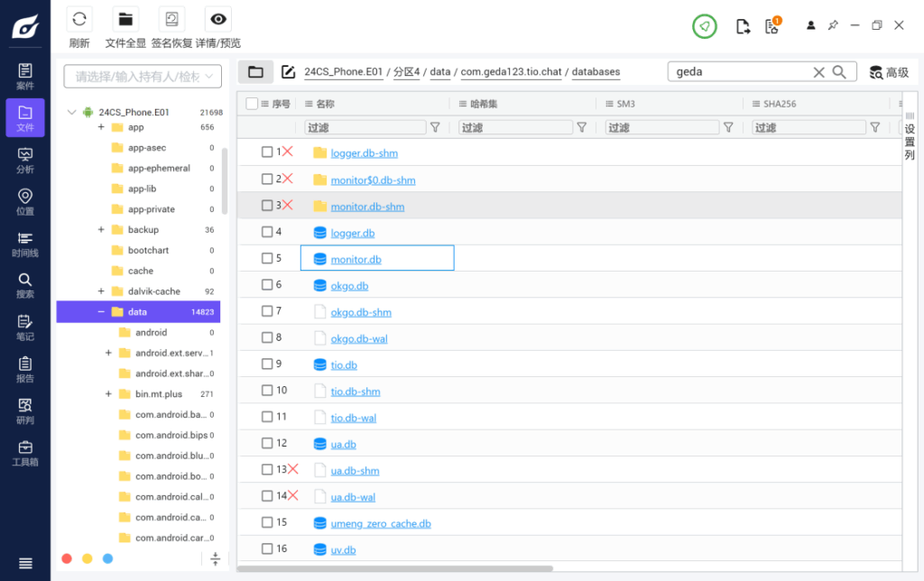Check the checkbox beside umeng_zero_cache.db
This screenshot has height=581, width=924.
(x=268, y=522)
